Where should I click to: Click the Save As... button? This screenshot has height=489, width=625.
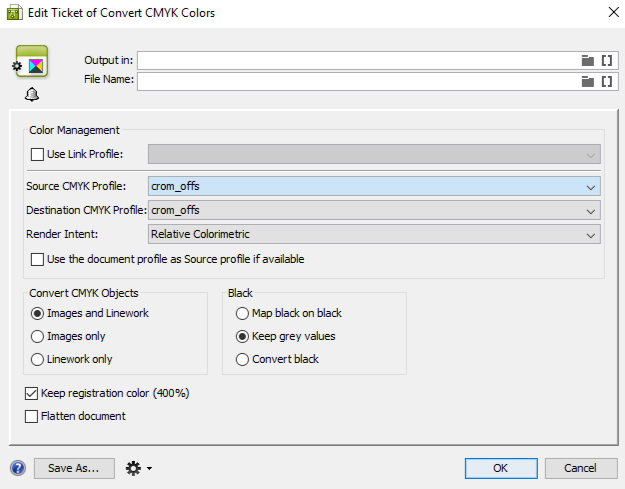point(74,468)
